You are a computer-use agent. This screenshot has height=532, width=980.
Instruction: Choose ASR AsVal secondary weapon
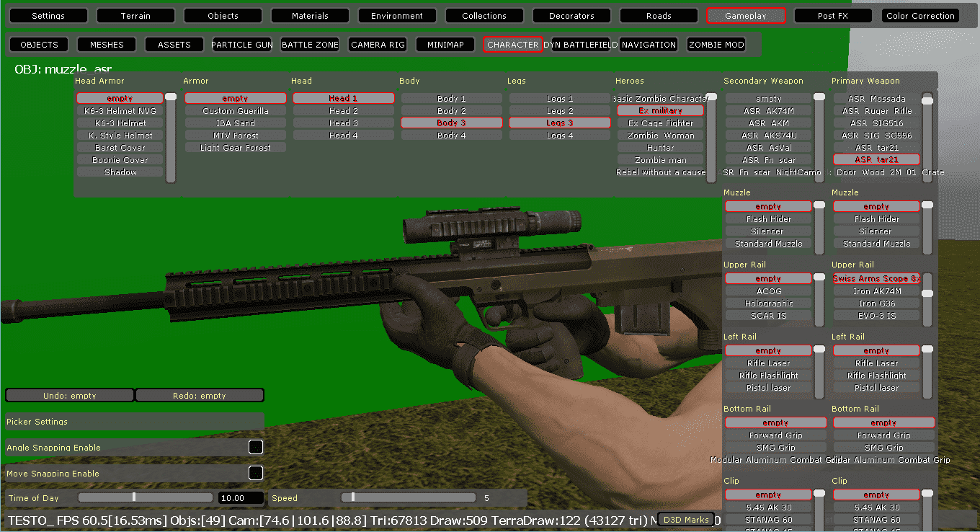click(x=769, y=148)
